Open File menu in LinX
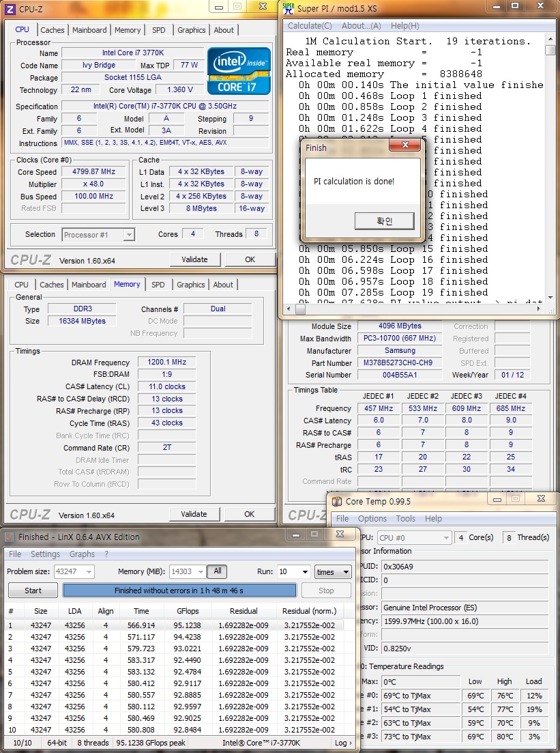The image size is (560, 753). pyautogui.click(x=15, y=554)
